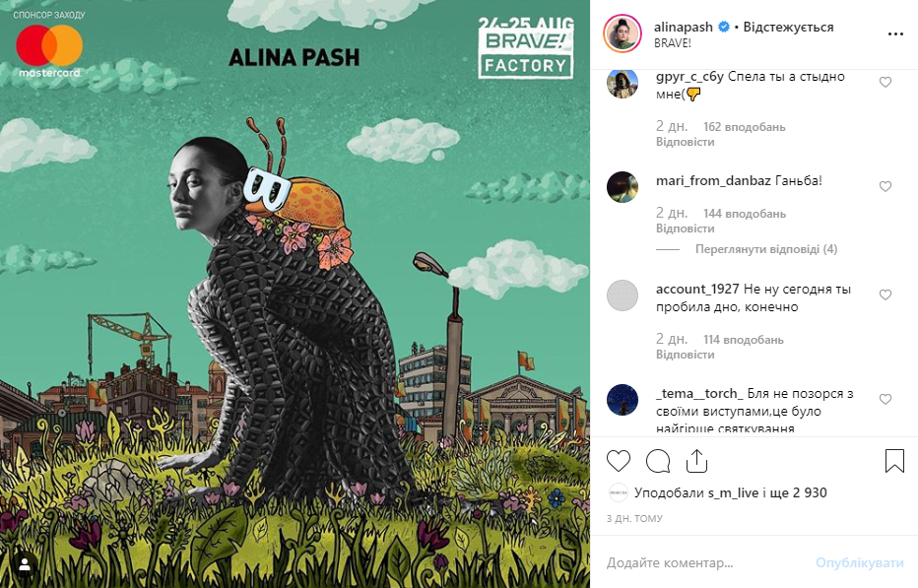Reply to the account_1927 comment
The width and height of the screenshot is (918, 588).
point(685,355)
